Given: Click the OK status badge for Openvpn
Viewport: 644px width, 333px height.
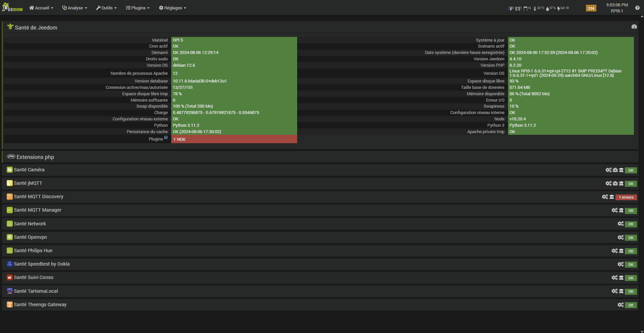Looking at the screenshot, I should point(631,238).
